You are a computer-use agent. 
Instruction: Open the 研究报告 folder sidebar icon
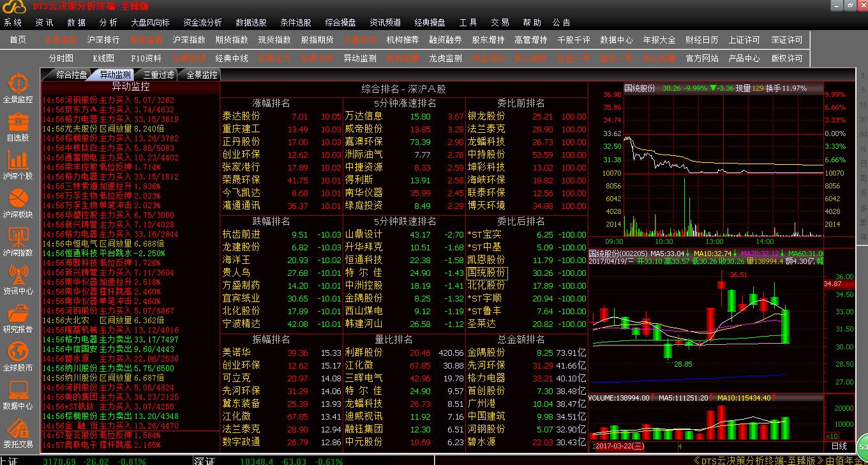[18, 318]
